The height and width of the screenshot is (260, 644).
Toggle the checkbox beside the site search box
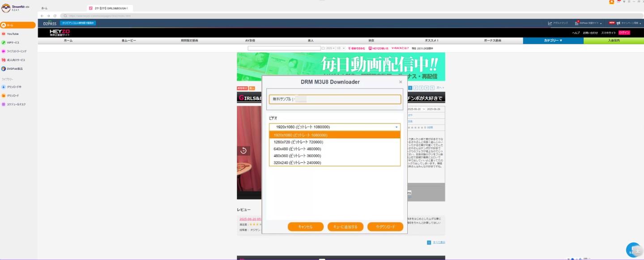tap(323, 48)
